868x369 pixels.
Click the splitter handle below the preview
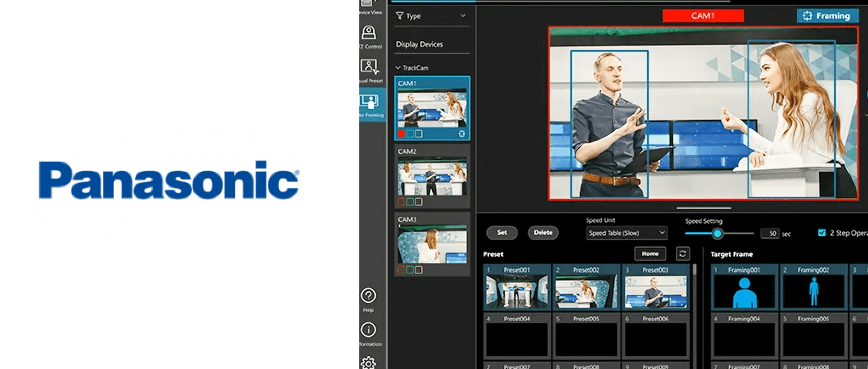coord(703,208)
